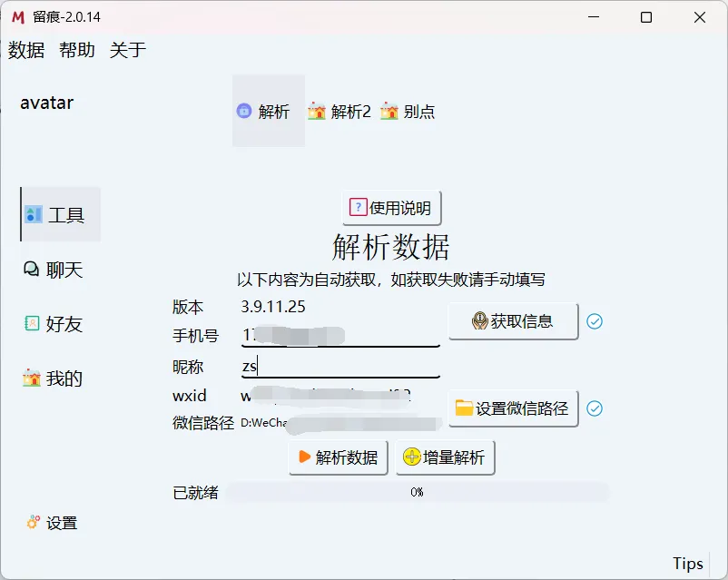The height and width of the screenshot is (580, 728).
Task: Click the 0% progress bar
Action: 417,492
